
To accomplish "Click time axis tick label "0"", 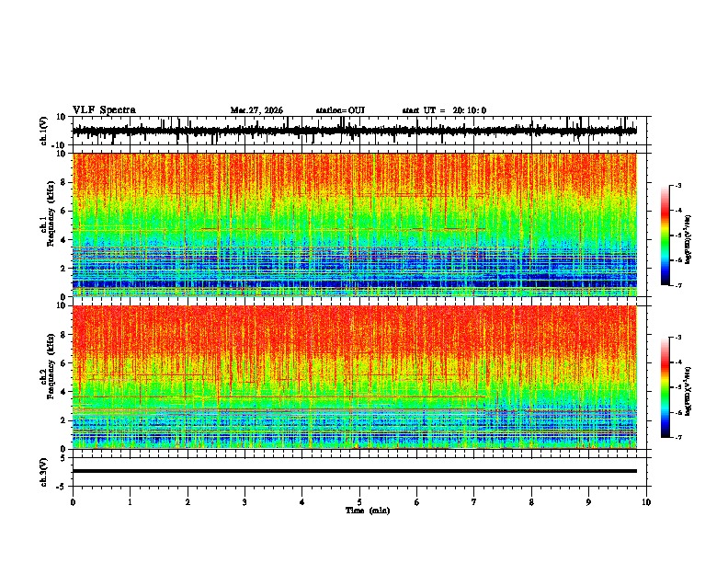I will point(73,502).
